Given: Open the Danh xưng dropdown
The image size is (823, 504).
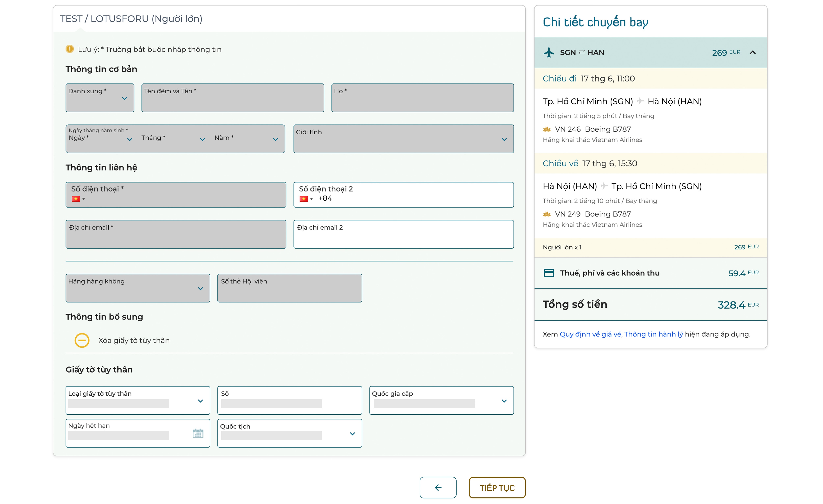Looking at the screenshot, I should [100, 98].
